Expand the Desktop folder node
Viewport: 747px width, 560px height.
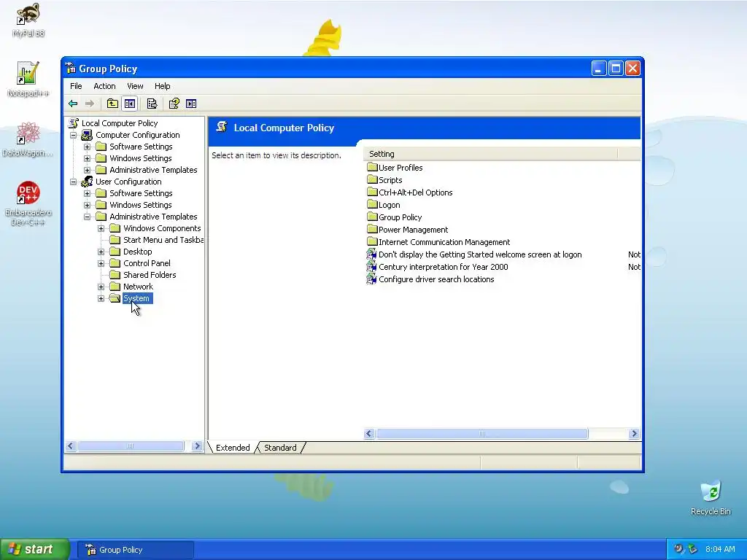point(101,252)
